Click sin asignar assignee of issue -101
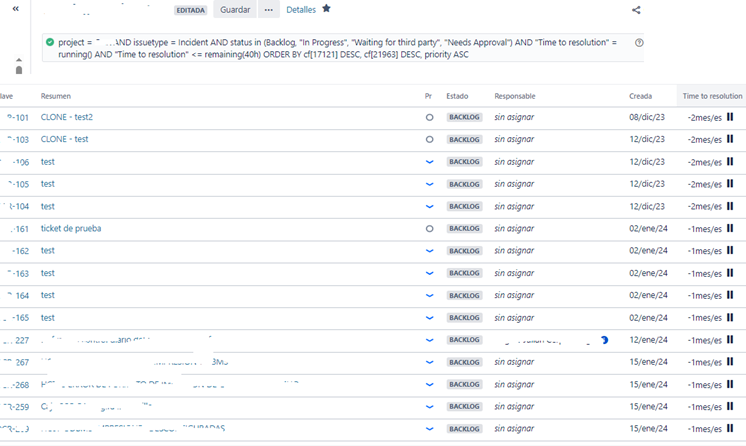This screenshot has width=746, height=446. pos(514,117)
